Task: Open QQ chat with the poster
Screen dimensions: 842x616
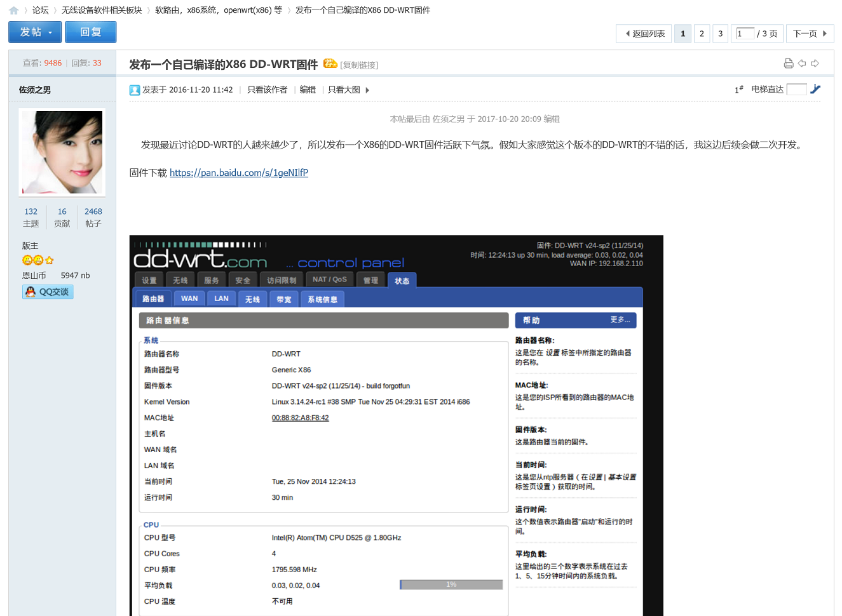Action: point(48,291)
